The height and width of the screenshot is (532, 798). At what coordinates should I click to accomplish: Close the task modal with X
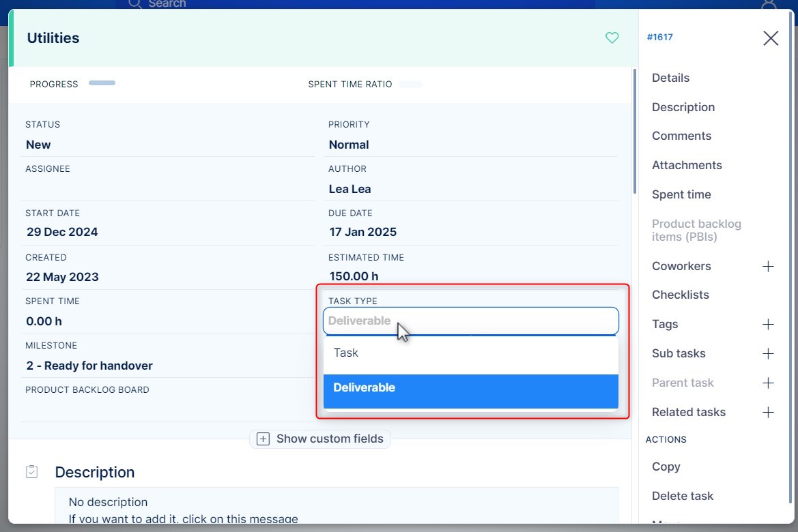click(771, 38)
